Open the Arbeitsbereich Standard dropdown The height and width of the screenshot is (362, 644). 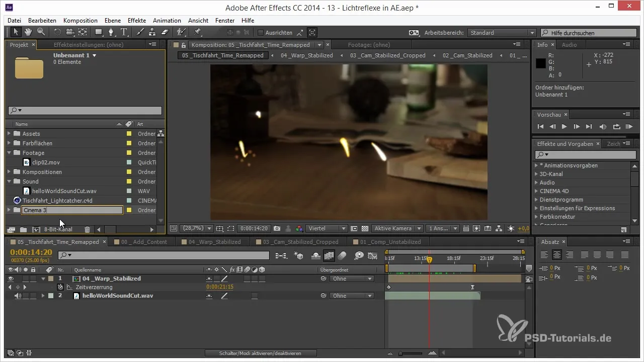[x=502, y=33]
